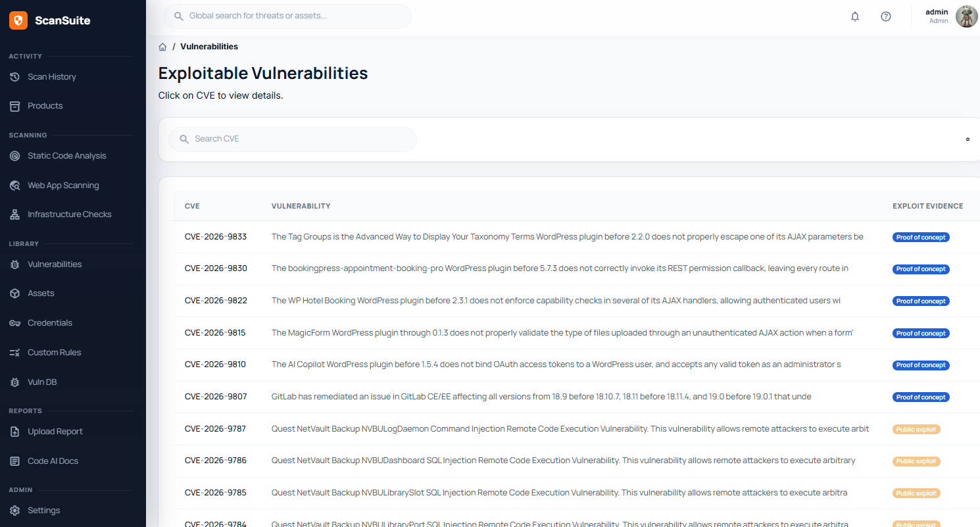The width and height of the screenshot is (980, 527).
Task: Click Public exploit badge for CVE-2026-9785
Action: click(x=916, y=493)
